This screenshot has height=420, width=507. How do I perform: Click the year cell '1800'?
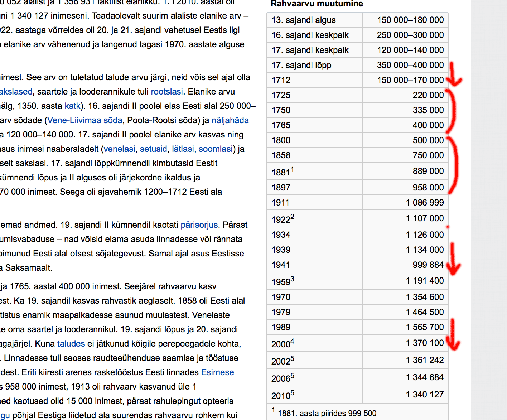tap(281, 140)
